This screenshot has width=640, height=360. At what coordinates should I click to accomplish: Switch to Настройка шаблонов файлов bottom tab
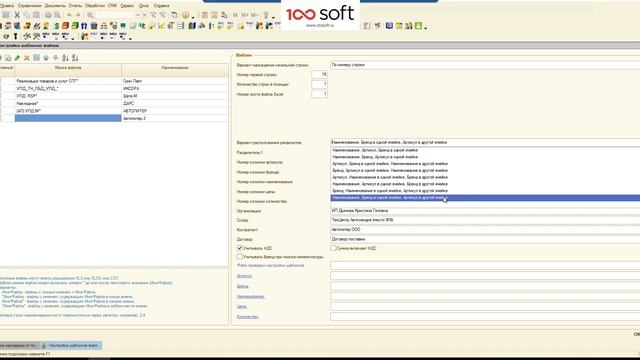pyautogui.click(x=71, y=346)
